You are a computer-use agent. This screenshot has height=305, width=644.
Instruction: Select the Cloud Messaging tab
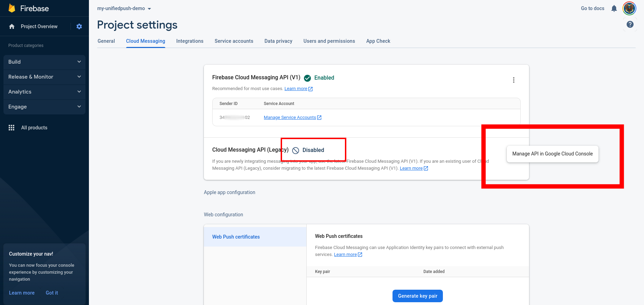click(146, 41)
